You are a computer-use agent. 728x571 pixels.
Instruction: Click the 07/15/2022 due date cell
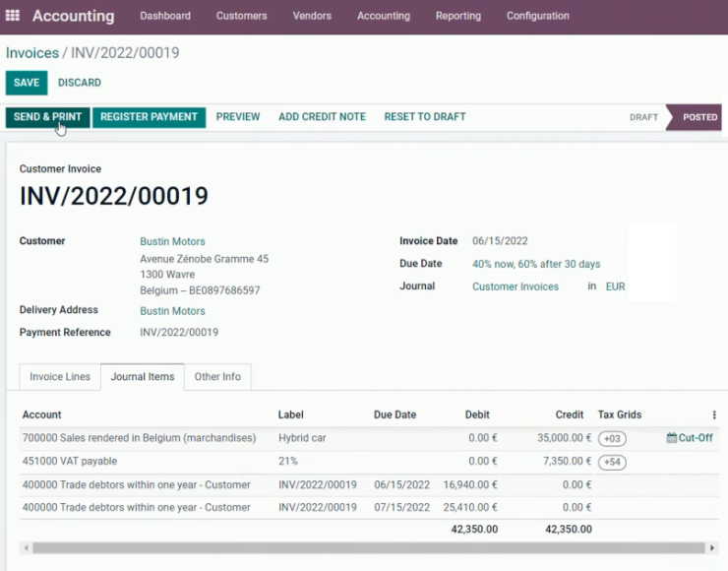[402, 507]
